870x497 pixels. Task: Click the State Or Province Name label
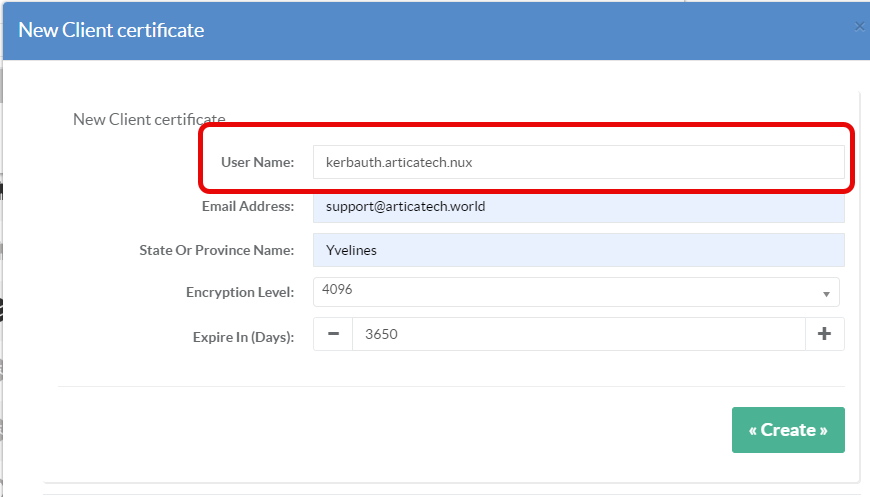coord(216,250)
